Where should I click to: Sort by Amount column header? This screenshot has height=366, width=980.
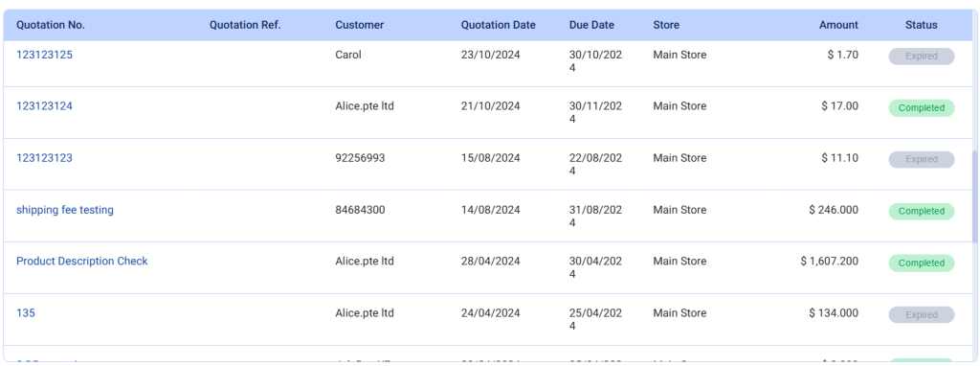[838, 25]
